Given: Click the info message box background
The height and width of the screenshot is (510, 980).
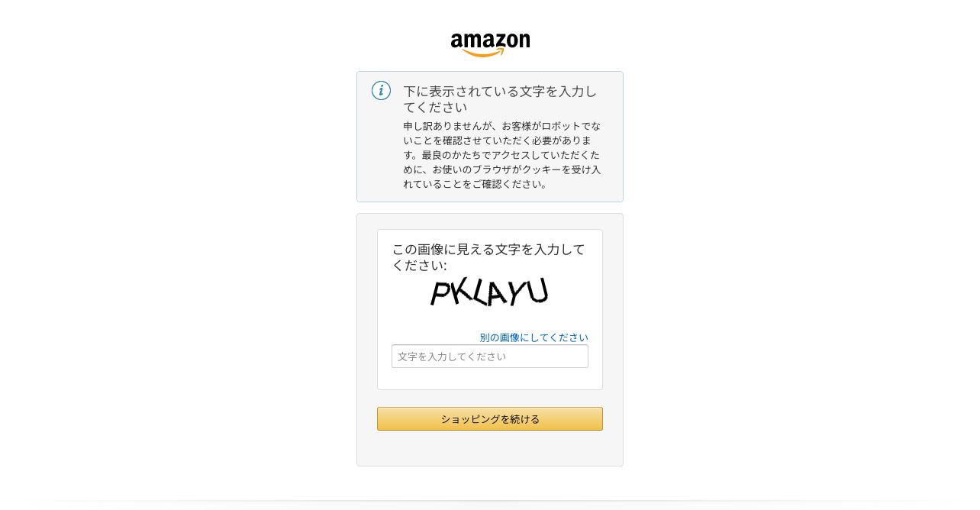Looking at the screenshot, I should click(x=490, y=137).
